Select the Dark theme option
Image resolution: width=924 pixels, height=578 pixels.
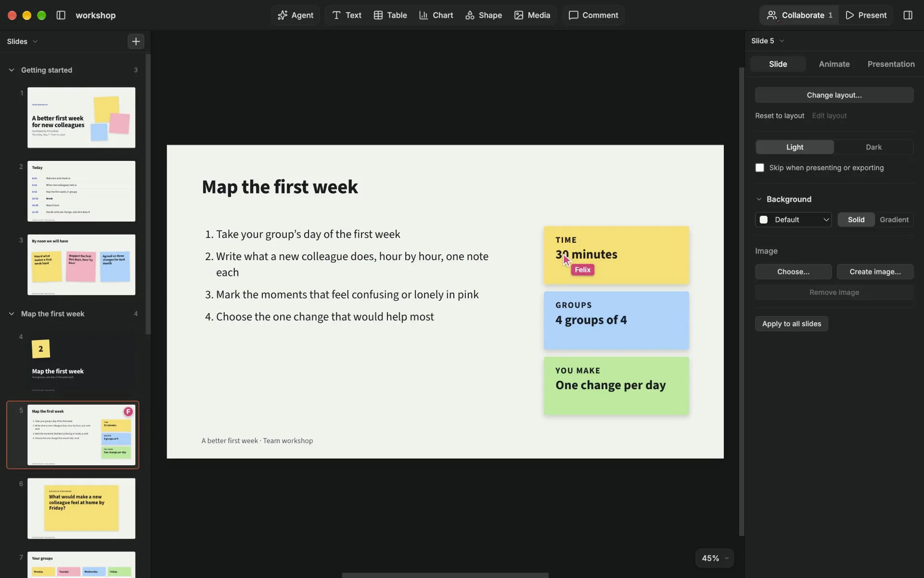click(x=873, y=147)
